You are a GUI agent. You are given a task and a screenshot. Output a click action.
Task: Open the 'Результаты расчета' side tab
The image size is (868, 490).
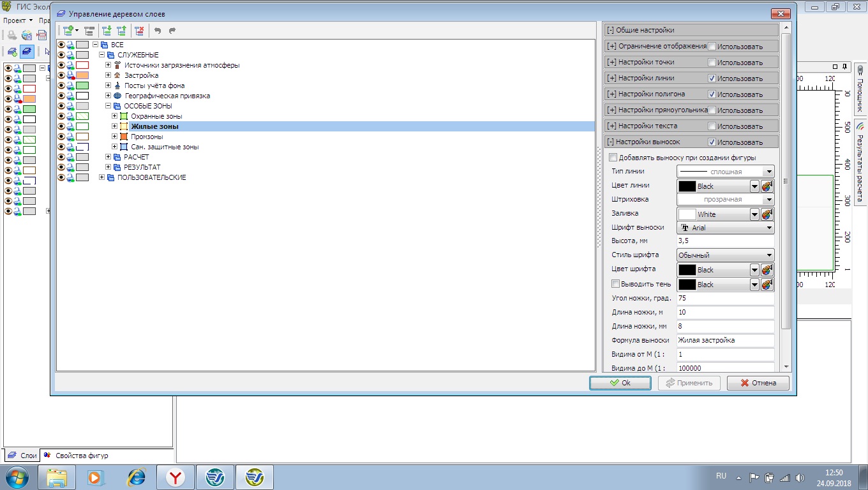click(x=860, y=163)
